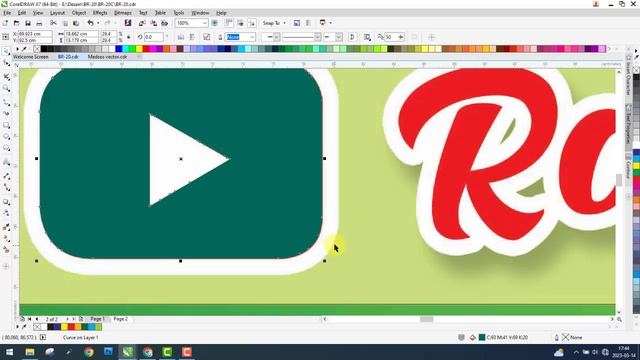Select the Interactive Fill tool in toolbox
Image resolution: width=640 pixels, height=360 pixels.
6,238
